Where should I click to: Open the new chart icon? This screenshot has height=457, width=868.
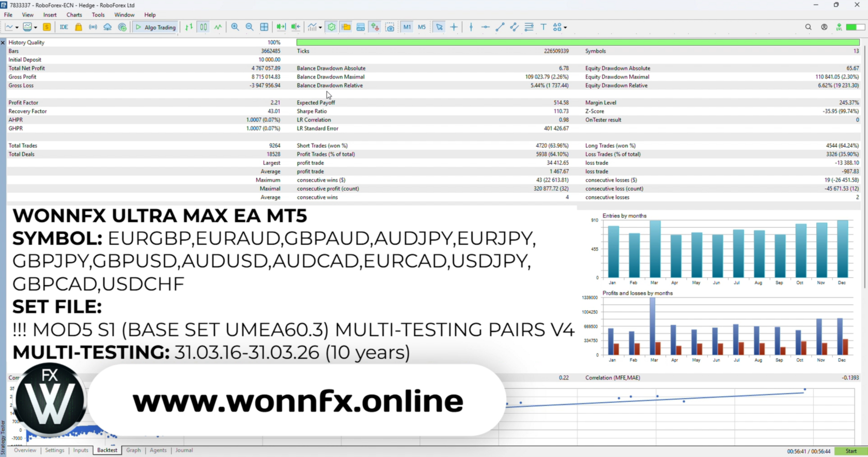(9, 27)
